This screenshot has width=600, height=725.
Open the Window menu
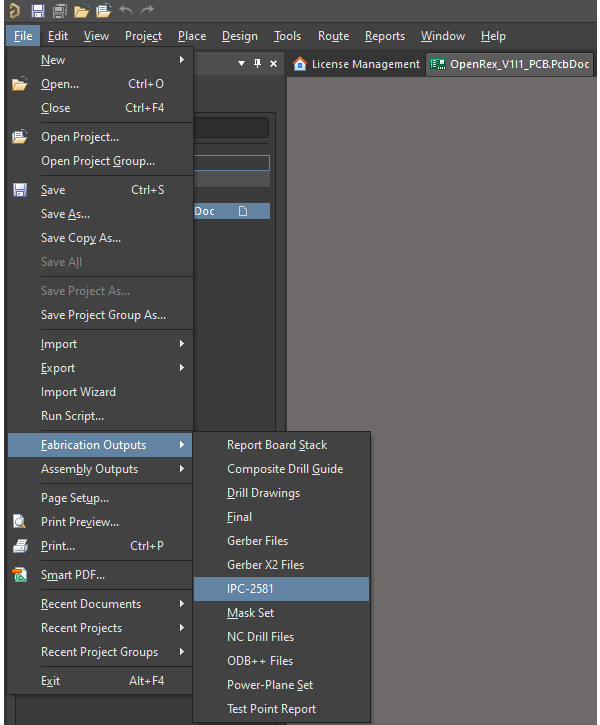tap(442, 36)
